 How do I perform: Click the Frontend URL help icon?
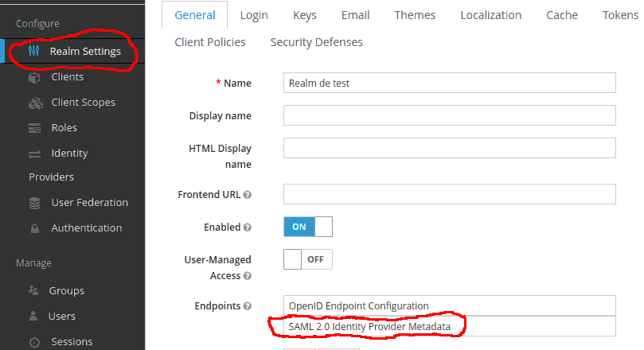click(x=248, y=195)
